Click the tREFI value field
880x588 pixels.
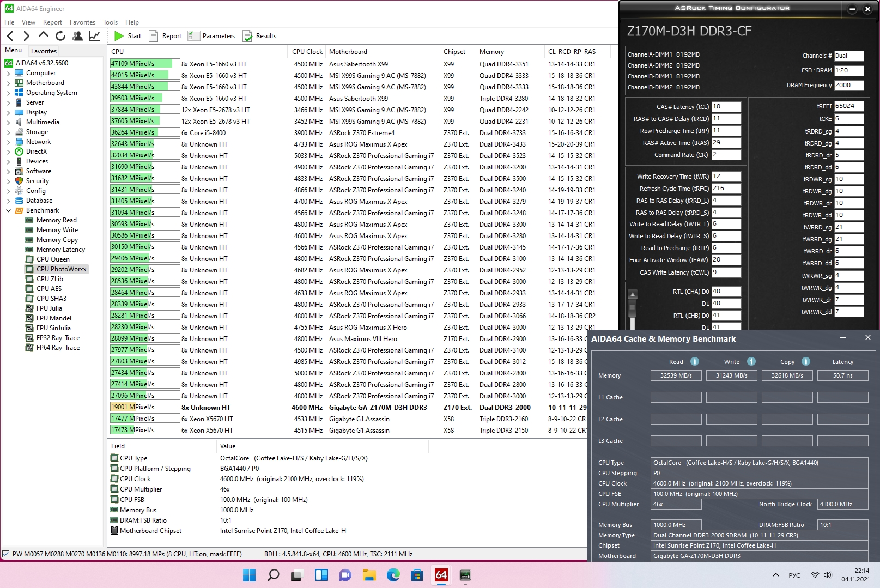[849, 106]
